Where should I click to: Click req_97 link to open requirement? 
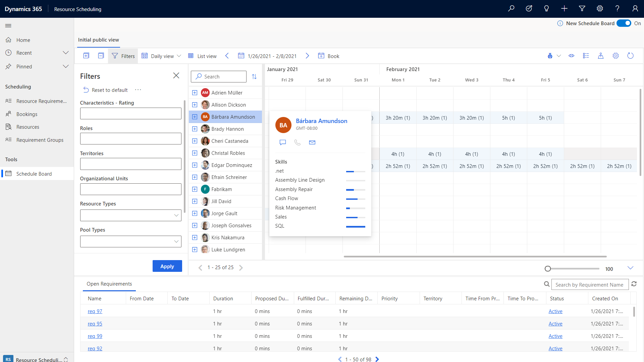pos(95,311)
